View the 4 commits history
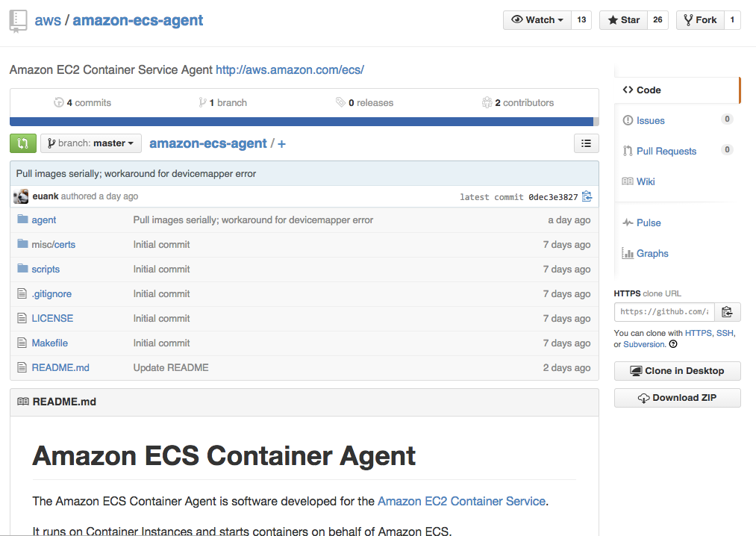This screenshot has width=756, height=536. 83,102
